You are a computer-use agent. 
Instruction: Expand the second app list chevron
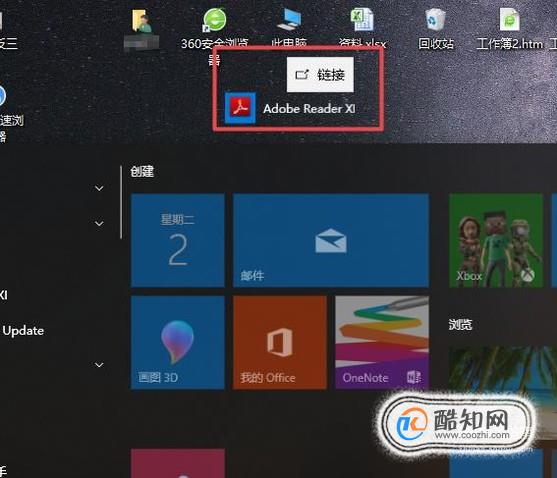99,223
